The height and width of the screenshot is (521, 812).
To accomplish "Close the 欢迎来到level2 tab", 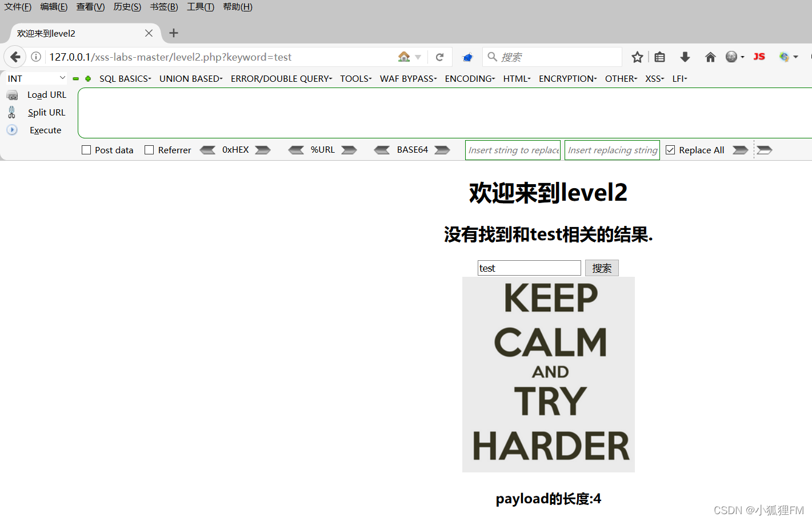I will click(149, 33).
